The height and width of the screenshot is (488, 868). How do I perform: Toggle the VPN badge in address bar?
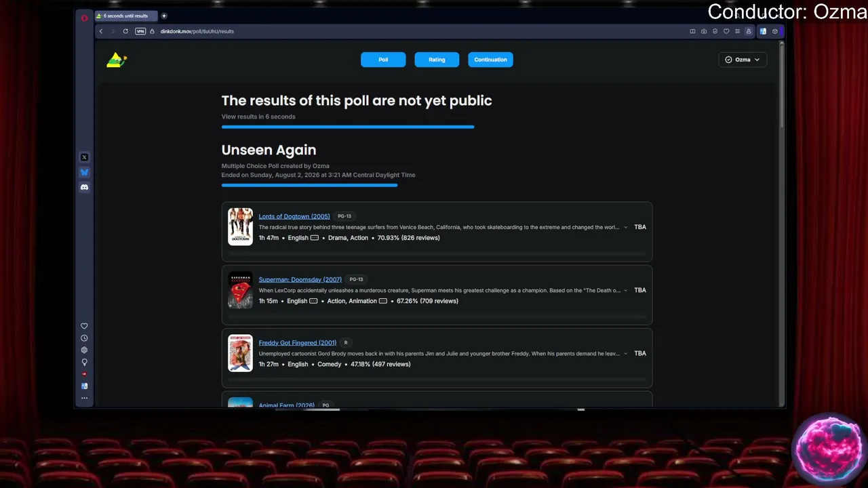140,31
